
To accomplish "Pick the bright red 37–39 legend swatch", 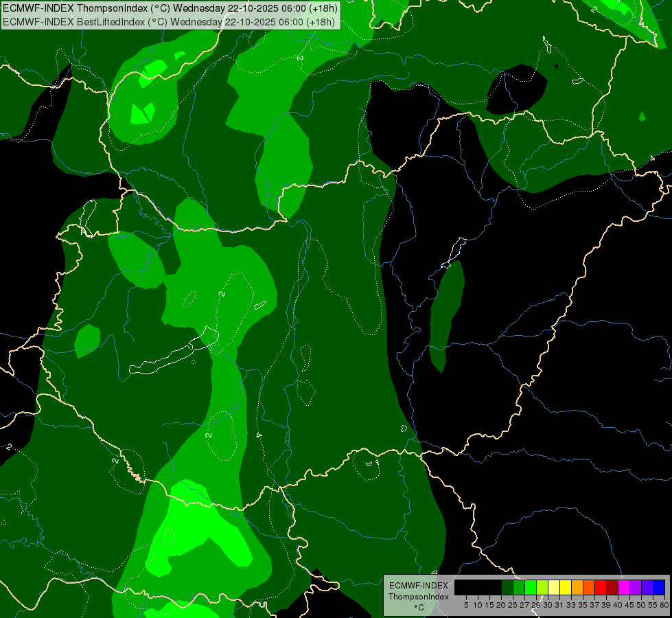I will 601,587.
